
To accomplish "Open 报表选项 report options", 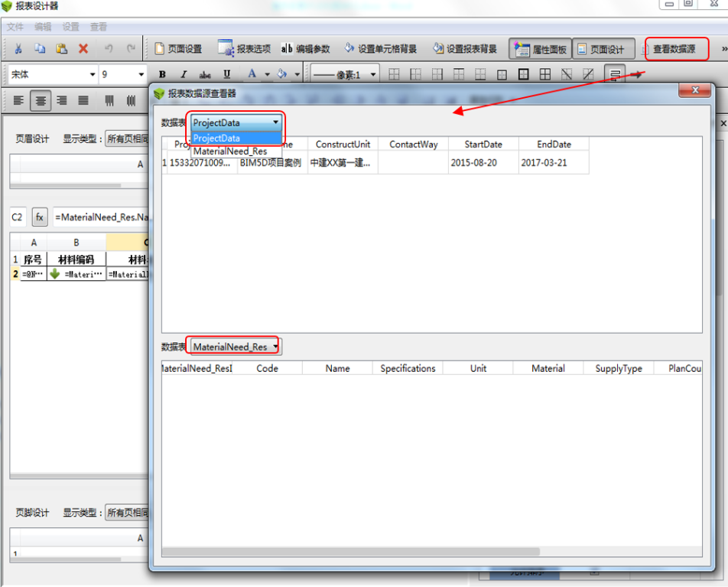I will (x=244, y=49).
